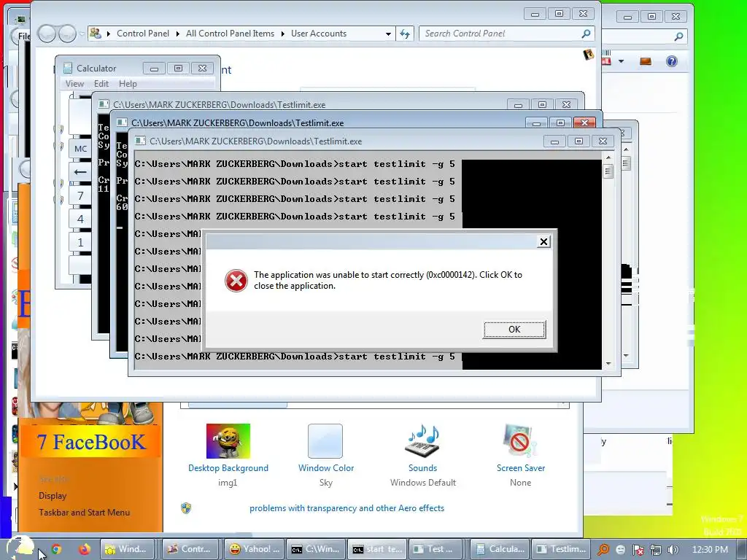The image size is (747, 560).
Task: Open the Calculator Edit menu
Action: [x=101, y=84]
